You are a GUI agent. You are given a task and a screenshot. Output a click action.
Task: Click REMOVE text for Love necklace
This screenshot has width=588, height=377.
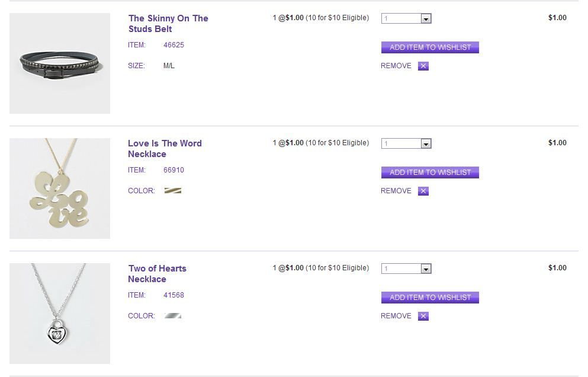396,191
